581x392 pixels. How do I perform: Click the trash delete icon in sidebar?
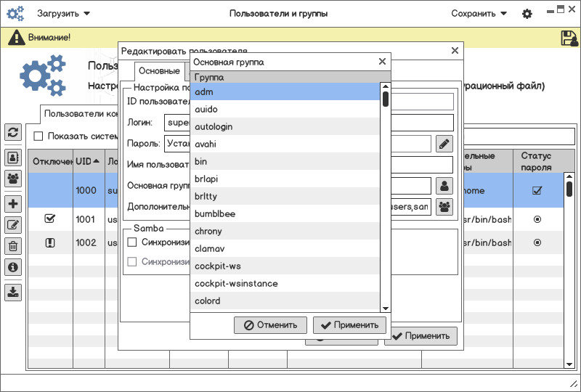click(x=13, y=246)
